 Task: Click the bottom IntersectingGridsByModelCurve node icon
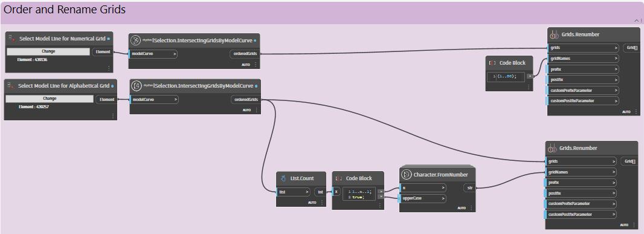(x=136, y=86)
